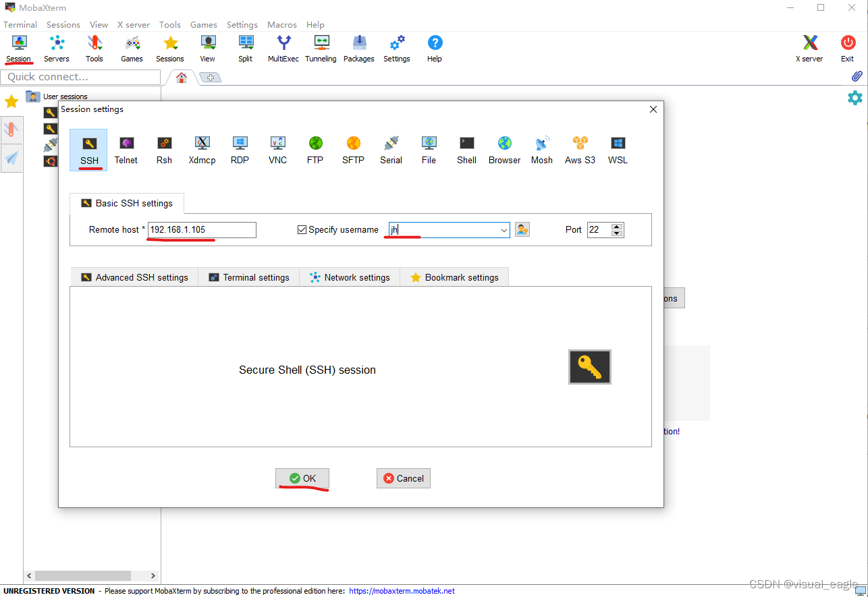Viewport: 868px width, 597px height.
Task: Click the Quick connect search box
Action: [x=80, y=77]
